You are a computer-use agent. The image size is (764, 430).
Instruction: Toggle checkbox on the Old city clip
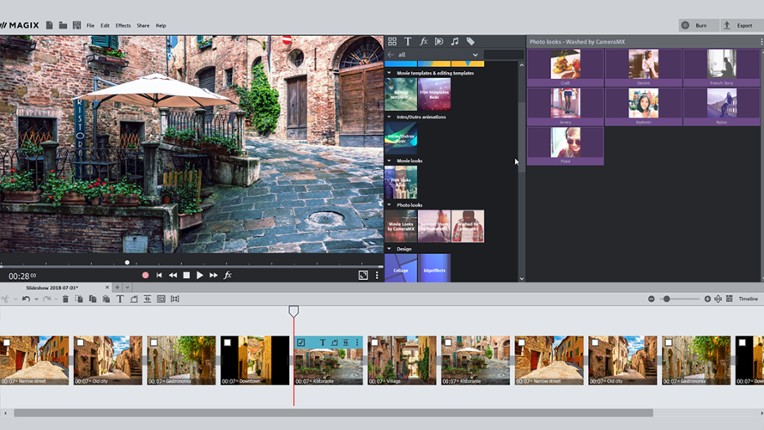pyautogui.click(x=80, y=343)
